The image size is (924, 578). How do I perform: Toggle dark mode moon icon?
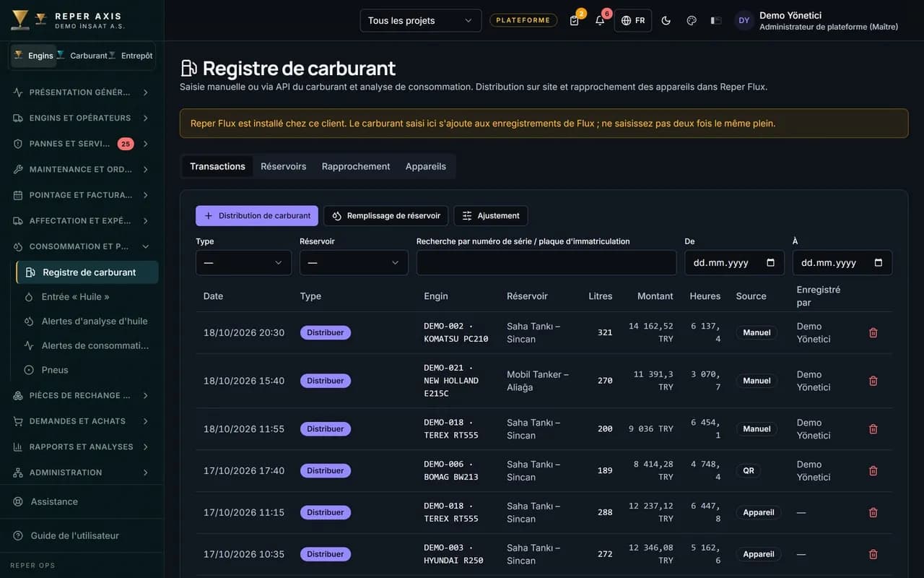(666, 20)
